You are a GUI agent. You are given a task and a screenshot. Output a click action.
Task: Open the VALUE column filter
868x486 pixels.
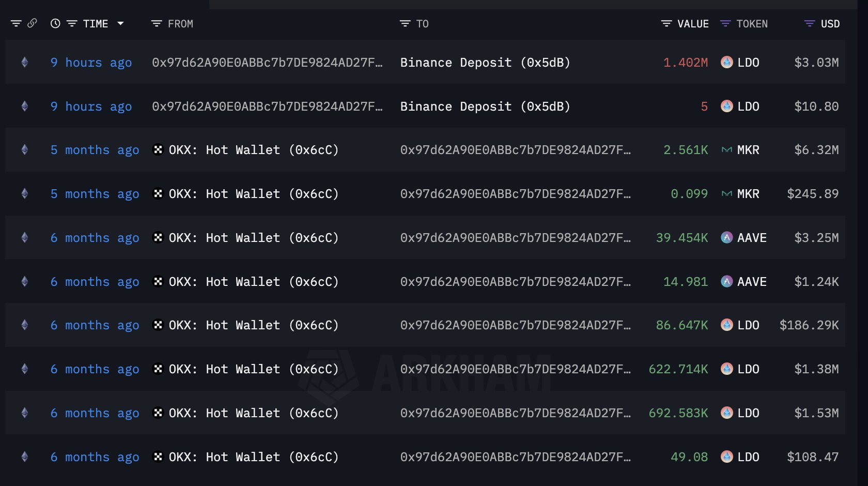pos(667,23)
